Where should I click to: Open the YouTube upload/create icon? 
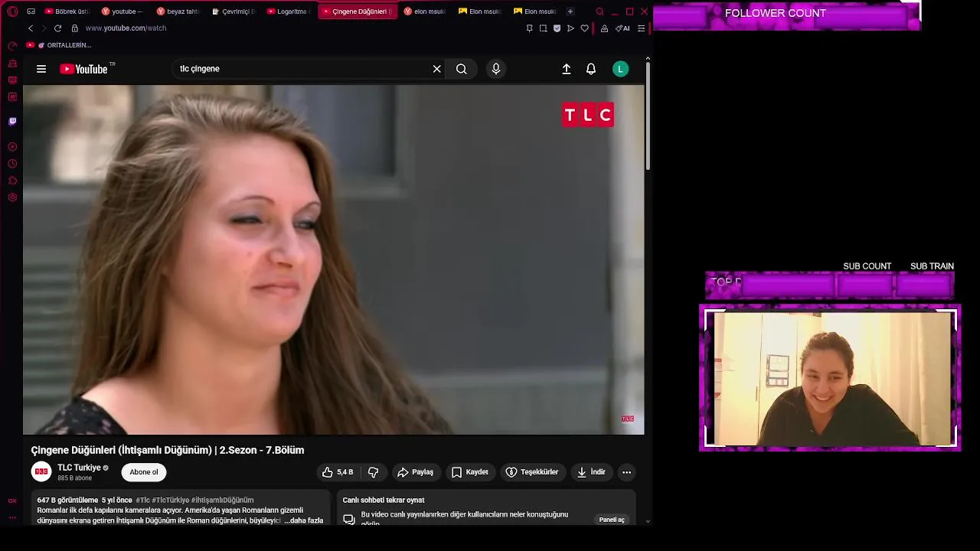[x=567, y=69]
